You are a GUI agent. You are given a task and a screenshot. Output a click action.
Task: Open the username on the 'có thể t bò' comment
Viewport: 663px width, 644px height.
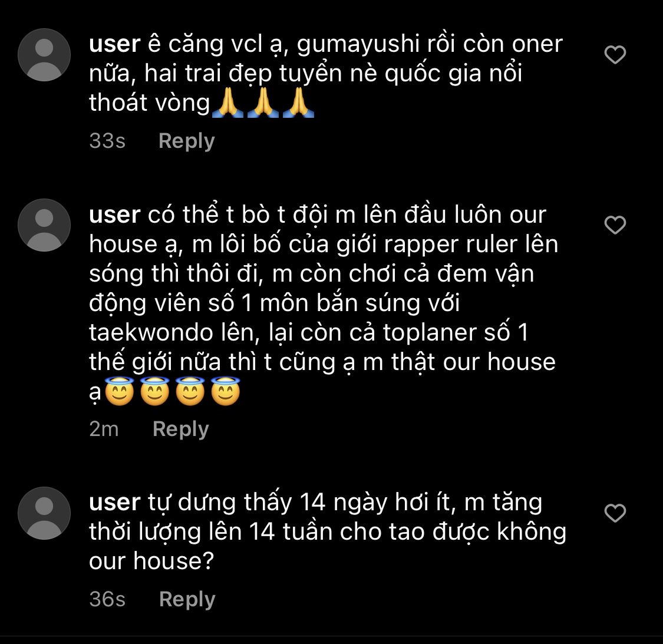[114, 215]
